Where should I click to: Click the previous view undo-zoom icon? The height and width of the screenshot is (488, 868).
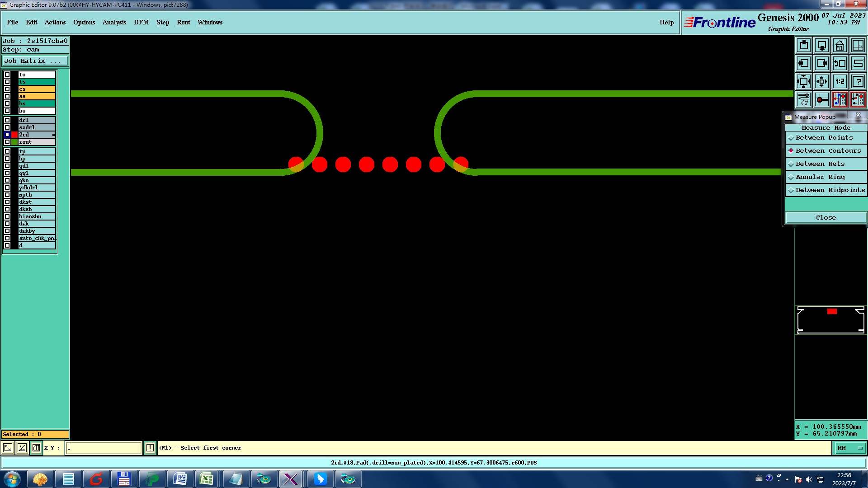[x=840, y=63]
